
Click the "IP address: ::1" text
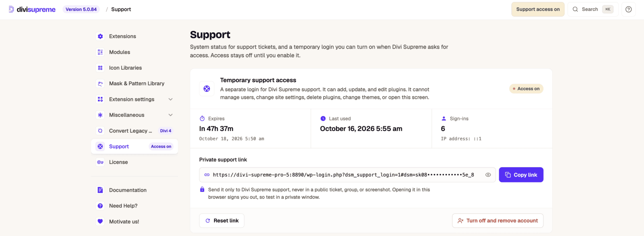(x=461, y=139)
